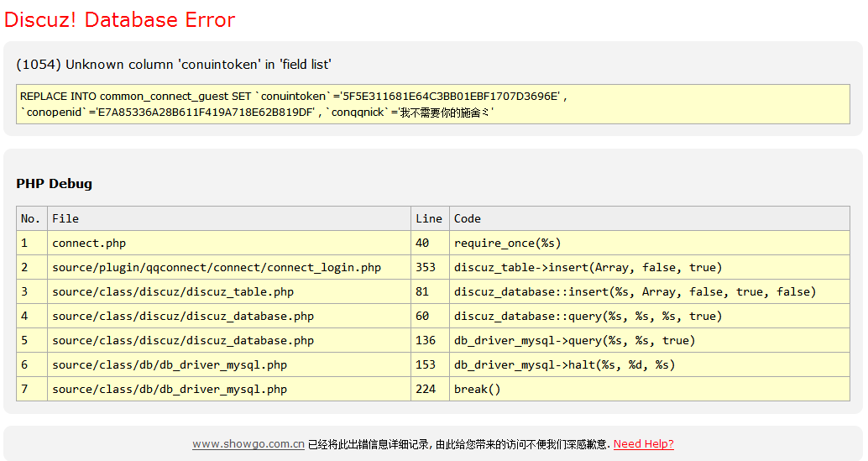Click line number 60 cell
Viewport: 868px width, 461px height.
click(430, 316)
